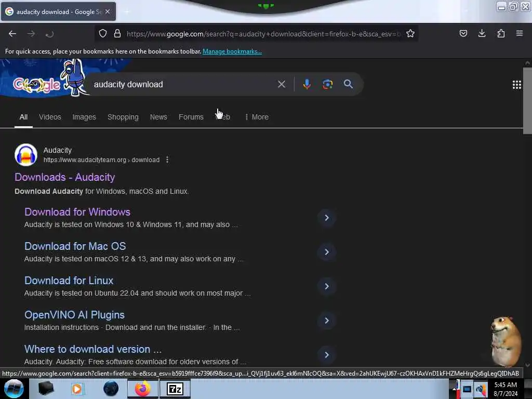Open the Download for Windows link

[x=77, y=212]
